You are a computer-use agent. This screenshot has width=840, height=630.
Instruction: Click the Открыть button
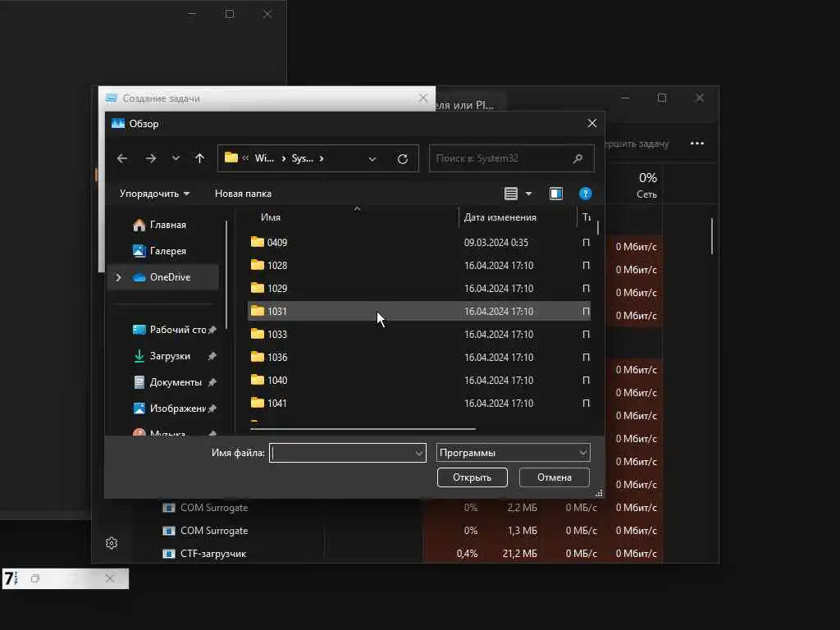(x=472, y=477)
